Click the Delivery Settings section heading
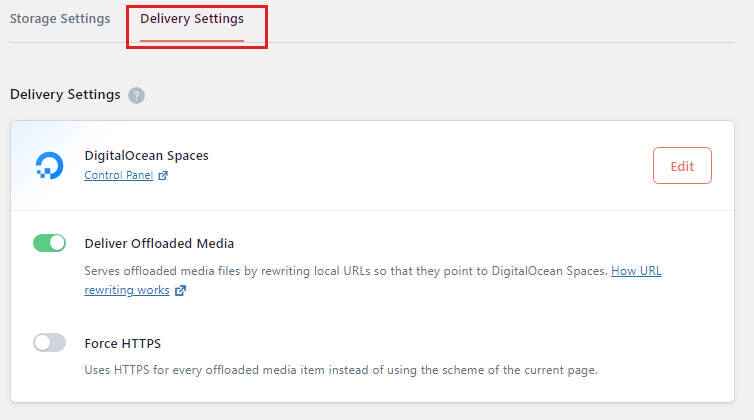 (65, 95)
